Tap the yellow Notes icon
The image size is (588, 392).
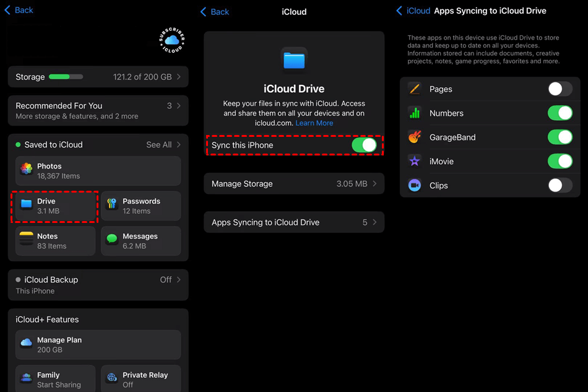click(x=26, y=238)
